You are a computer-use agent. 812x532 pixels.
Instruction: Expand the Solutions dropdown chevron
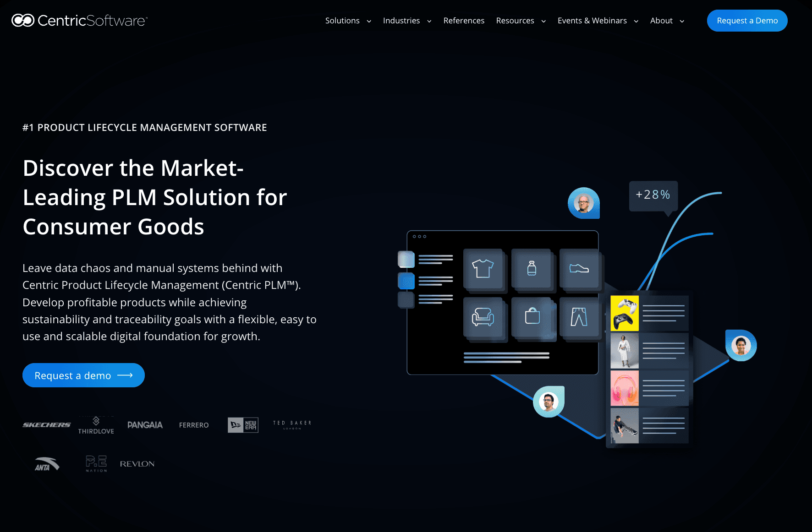pos(369,21)
